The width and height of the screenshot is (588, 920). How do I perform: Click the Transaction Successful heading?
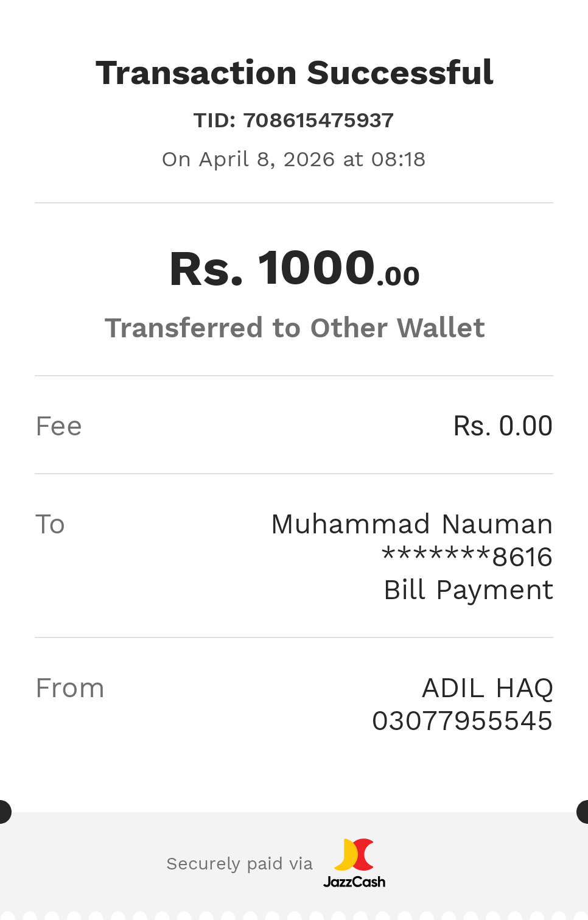coord(294,73)
